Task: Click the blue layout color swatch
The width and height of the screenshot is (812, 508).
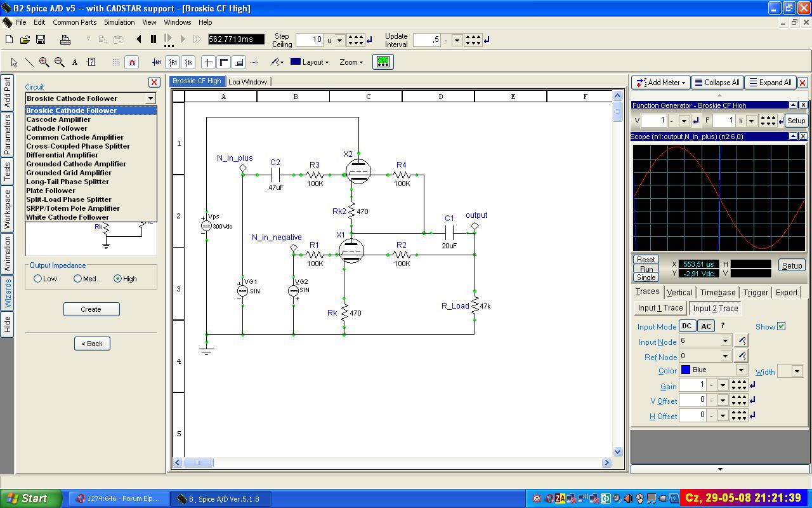Action: click(296, 62)
